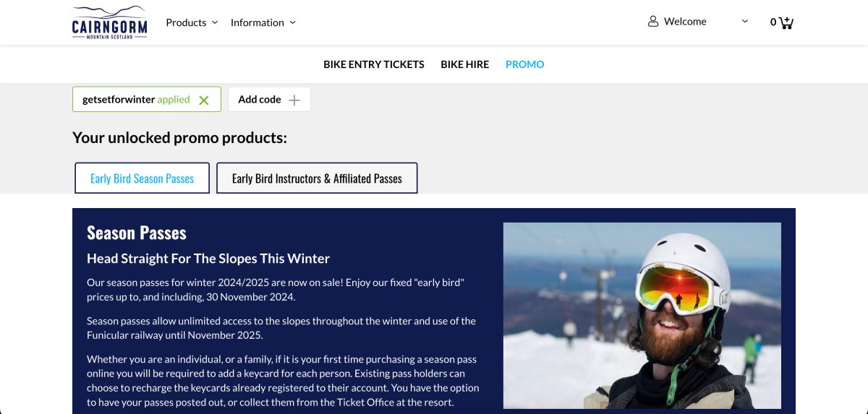Click the cart item count number
Image resolution: width=868 pixels, height=414 pixels.
pos(773,22)
